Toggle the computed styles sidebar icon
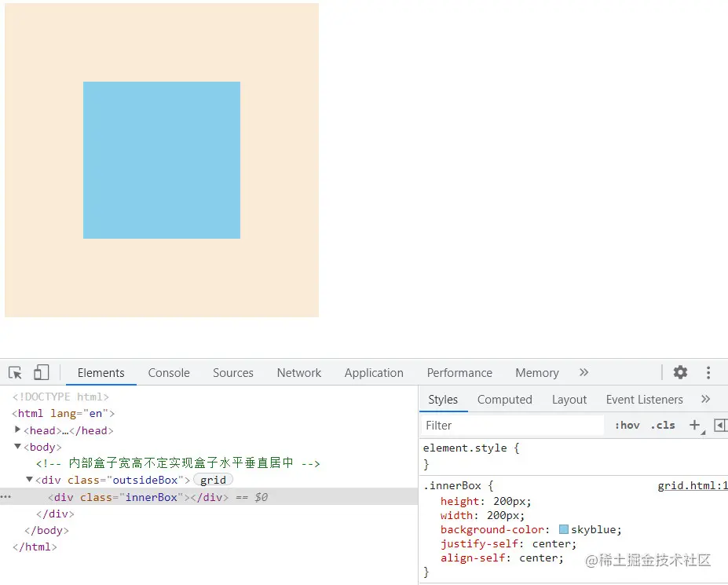The image size is (728, 585). (720, 425)
